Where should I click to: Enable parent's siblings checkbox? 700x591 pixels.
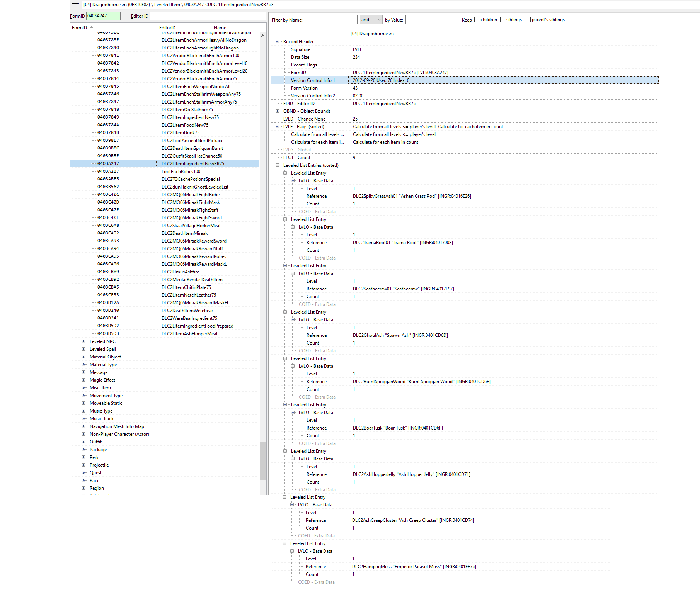528,20
